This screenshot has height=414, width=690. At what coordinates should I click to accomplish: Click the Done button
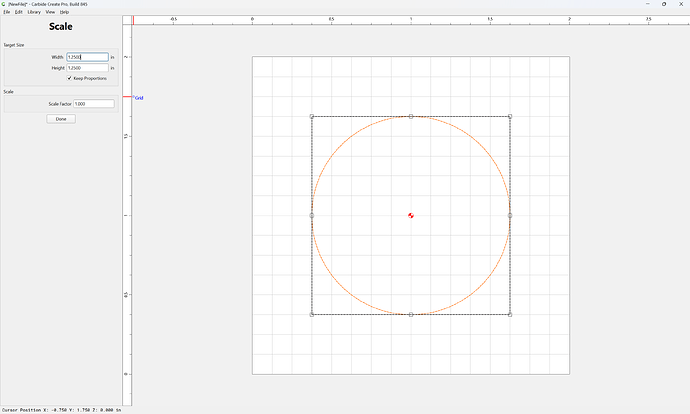coord(61,119)
